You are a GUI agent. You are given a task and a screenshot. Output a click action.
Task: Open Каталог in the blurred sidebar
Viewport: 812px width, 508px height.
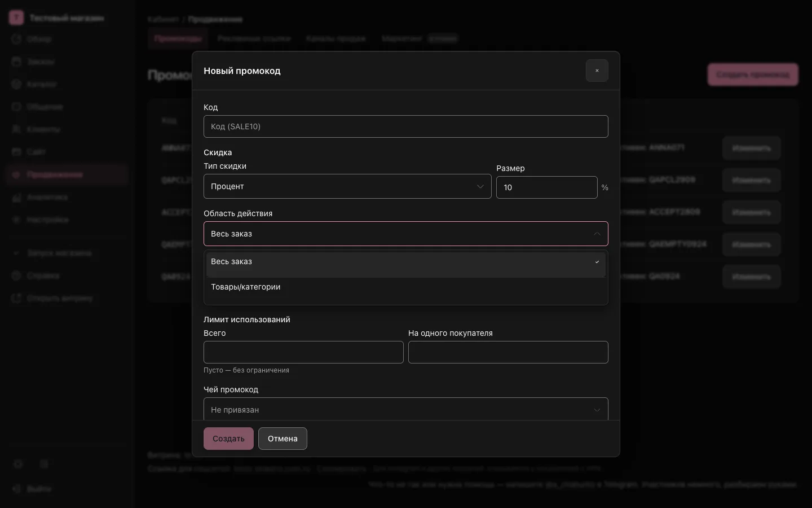(67, 84)
